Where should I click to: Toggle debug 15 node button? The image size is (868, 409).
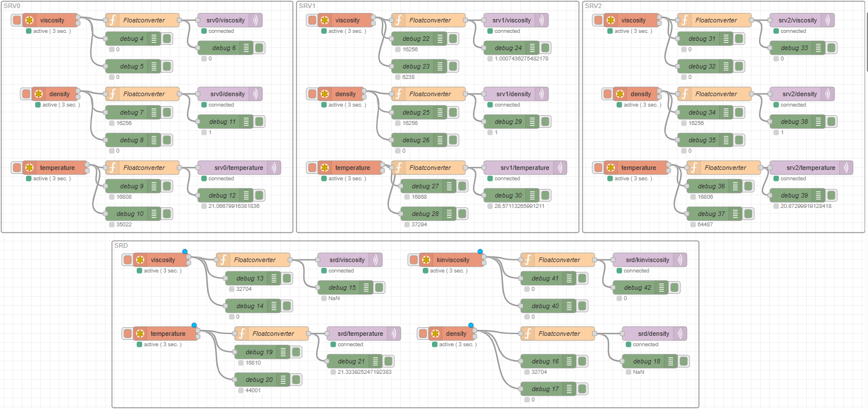[x=379, y=287]
